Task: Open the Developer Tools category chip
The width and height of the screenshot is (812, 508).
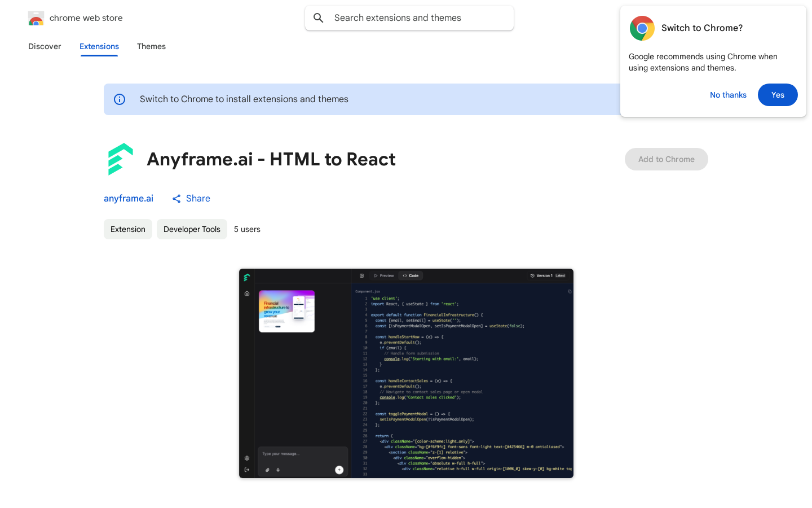Action: (192, 229)
